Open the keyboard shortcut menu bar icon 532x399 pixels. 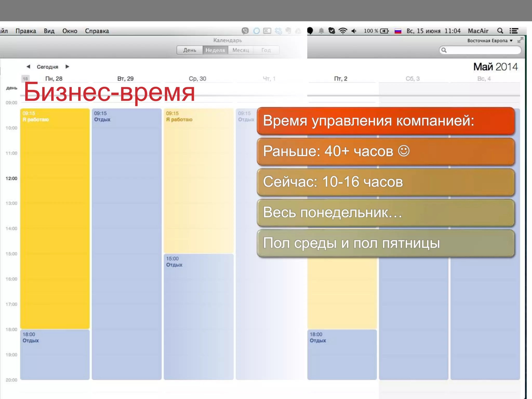(267, 31)
